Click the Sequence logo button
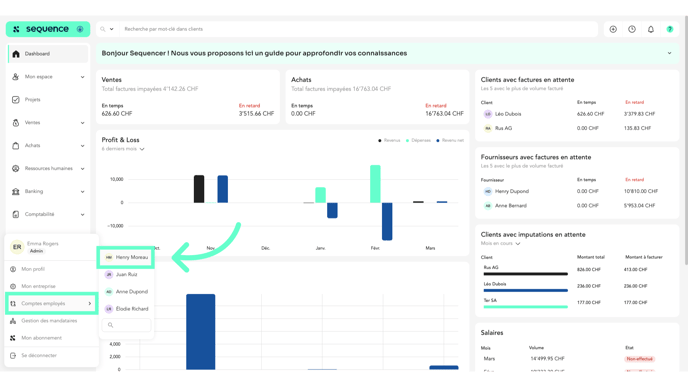This screenshot has width=688, height=387. pyautogui.click(x=47, y=29)
